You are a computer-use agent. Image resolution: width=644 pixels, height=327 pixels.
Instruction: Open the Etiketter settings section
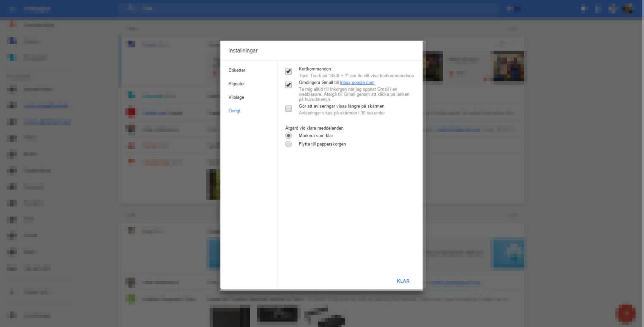[237, 70]
